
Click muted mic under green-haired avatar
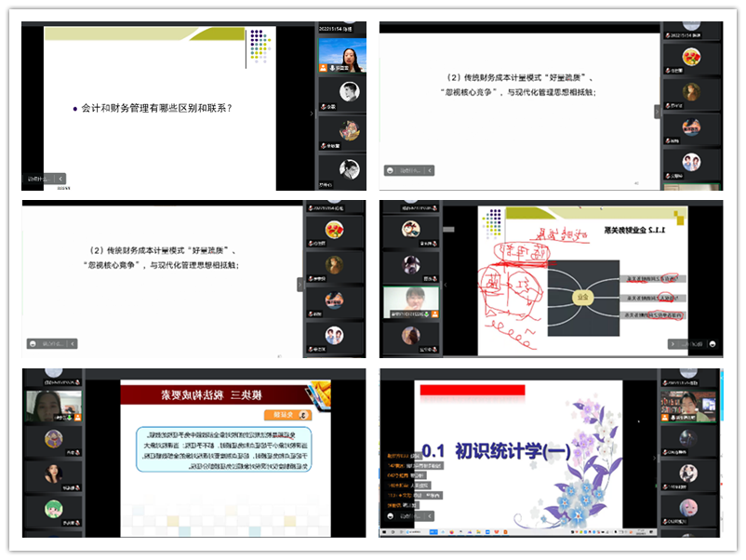pos(77,523)
